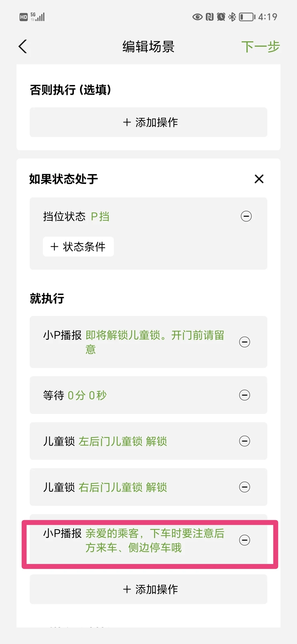The height and width of the screenshot is (644, 297).
Task: Remove the 即将解锁儿童锁 broadcast action
Action: pos(244,342)
